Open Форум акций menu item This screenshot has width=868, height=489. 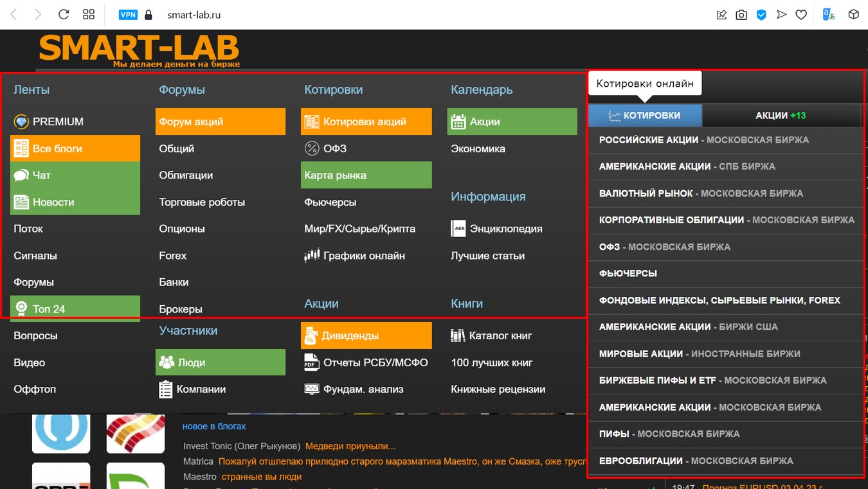coord(221,121)
